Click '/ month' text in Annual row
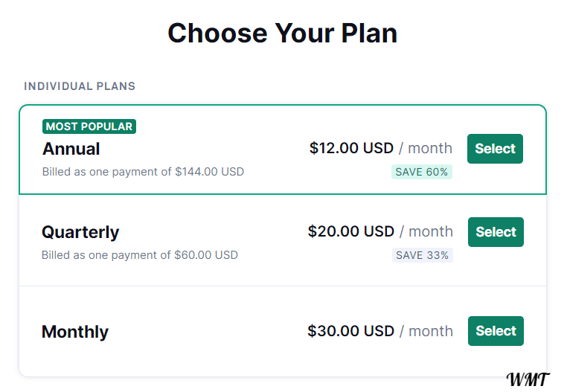 (426, 148)
